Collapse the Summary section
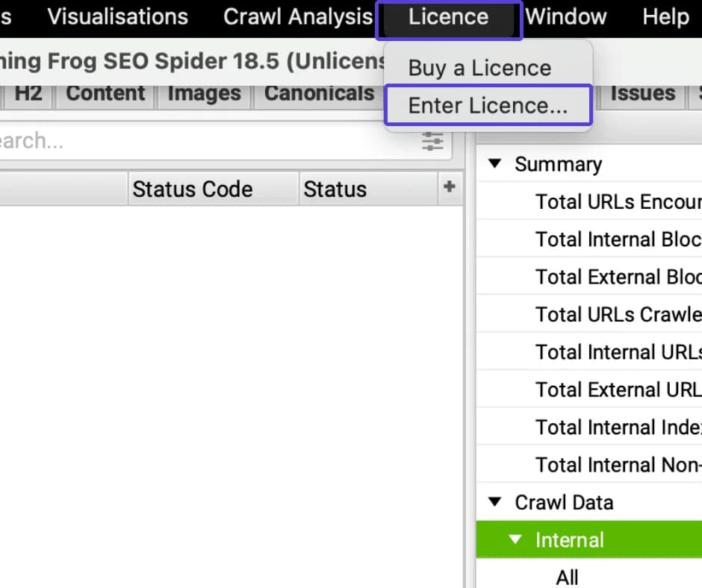 tap(494, 164)
